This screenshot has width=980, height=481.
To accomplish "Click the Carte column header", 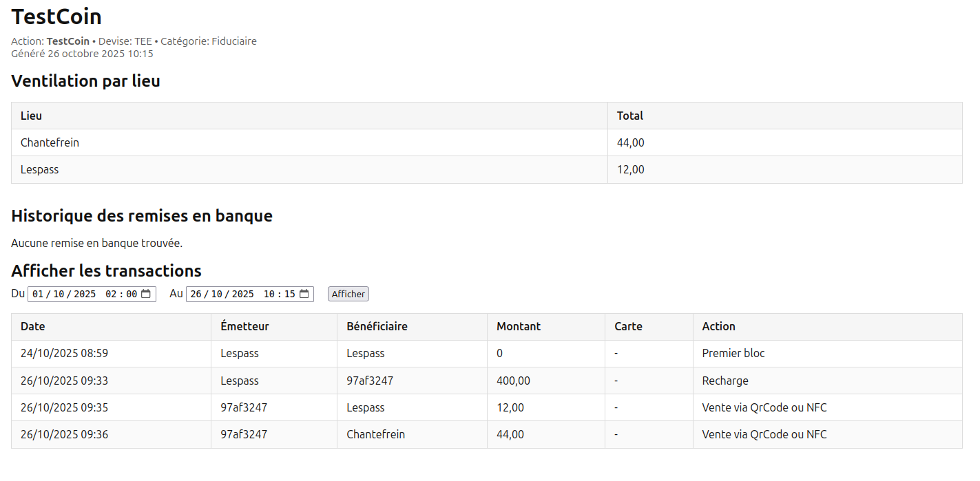I will coord(628,326).
